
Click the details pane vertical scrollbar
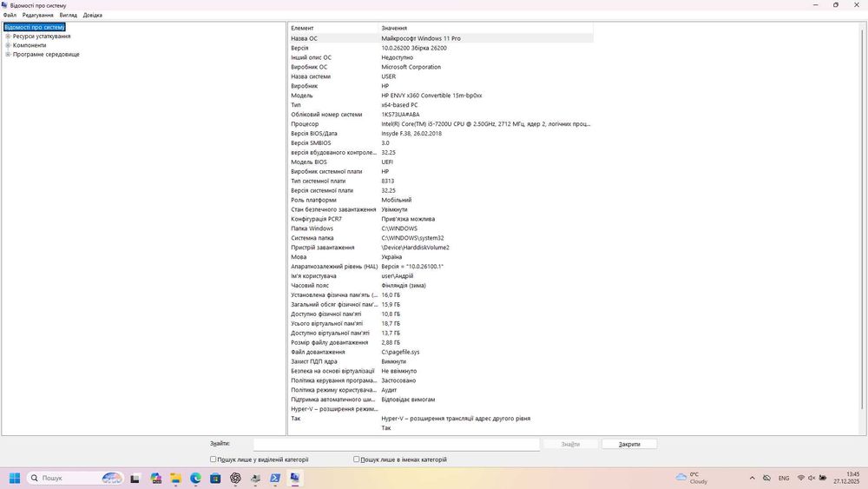point(863,221)
